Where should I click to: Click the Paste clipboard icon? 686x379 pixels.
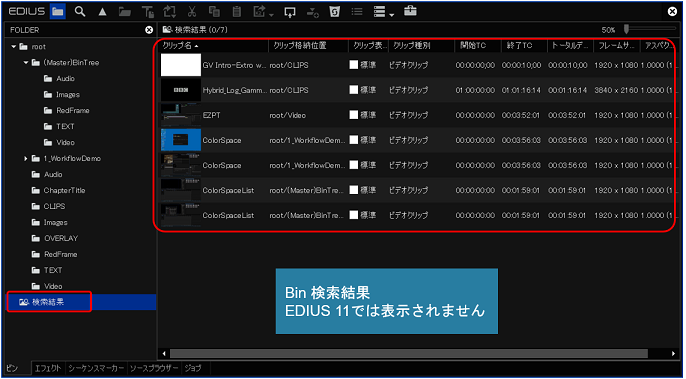pos(237,12)
